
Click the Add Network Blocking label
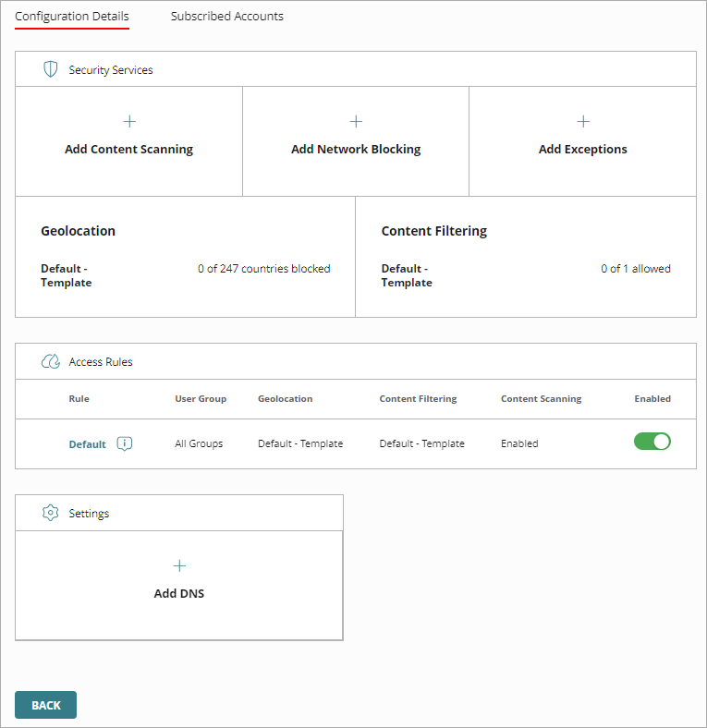coord(356,149)
